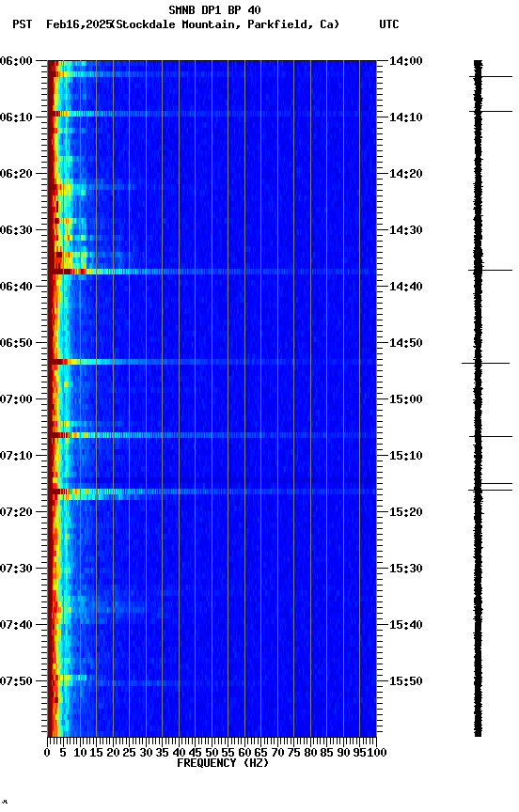519x812 pixels.
Task: Click the UTC time label "14:10"
Action: (405, 117)
